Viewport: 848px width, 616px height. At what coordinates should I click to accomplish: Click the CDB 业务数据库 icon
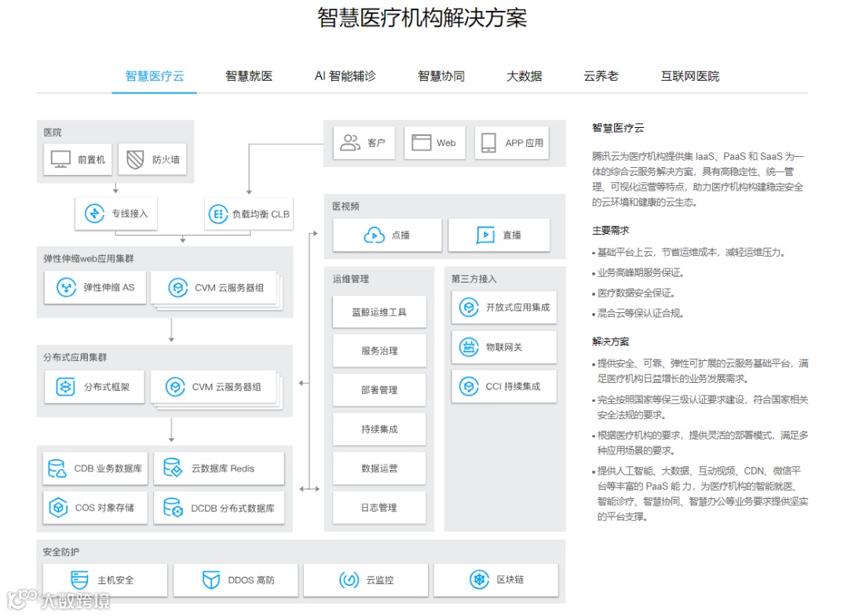(57, 468)
